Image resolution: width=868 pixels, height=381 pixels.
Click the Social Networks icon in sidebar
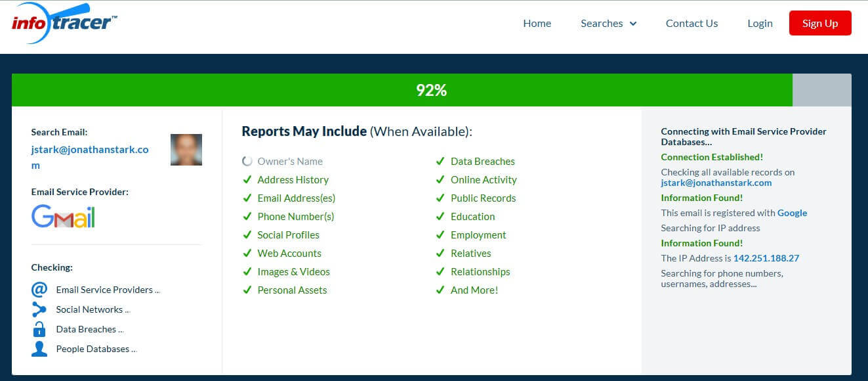pos(40,309)
